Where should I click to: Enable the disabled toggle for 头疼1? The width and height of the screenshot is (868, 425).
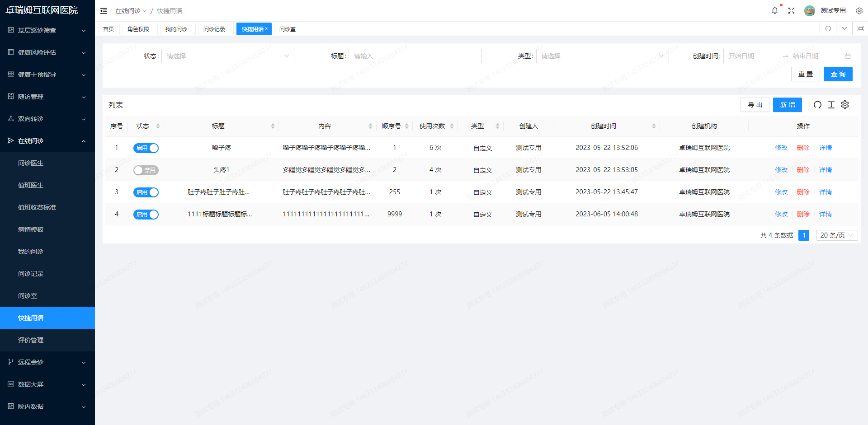146,170
